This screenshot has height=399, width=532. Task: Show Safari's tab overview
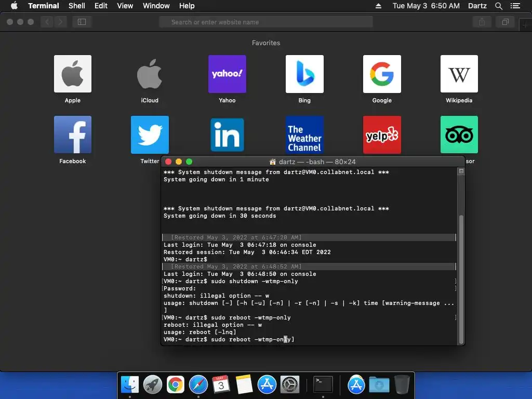click(505, 22)
